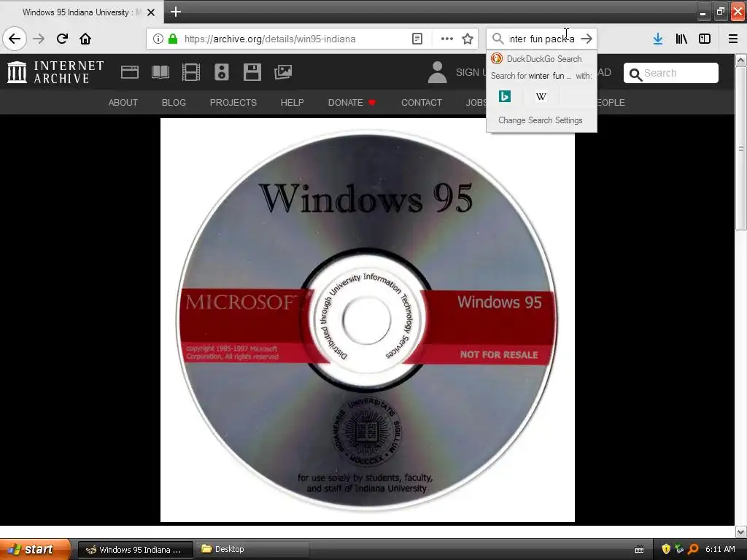
Task: Open the Video film icon
Action: point(191,72)
